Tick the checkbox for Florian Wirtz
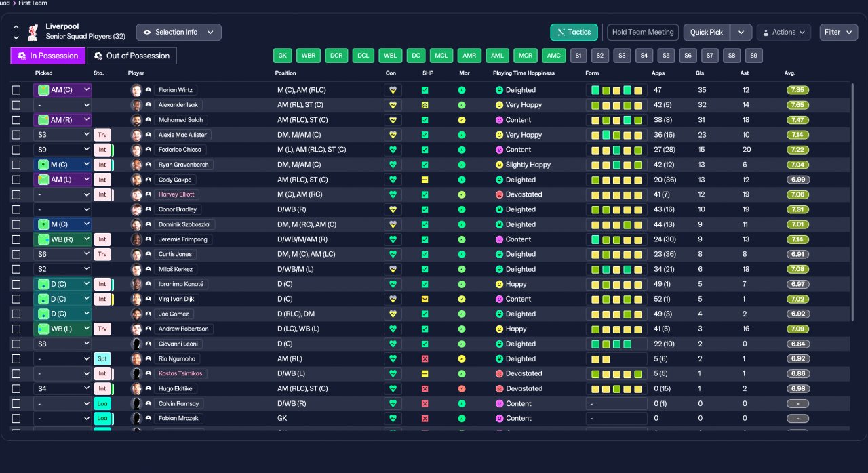The width and height of the screenshot is (868, 473). pyautogui.click(x=16, y=90)
